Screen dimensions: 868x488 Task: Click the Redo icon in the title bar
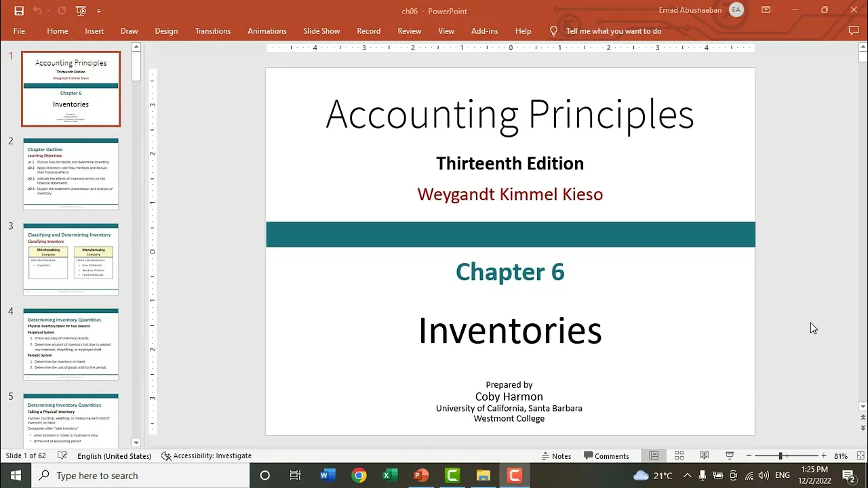click(x=62, y=11)
